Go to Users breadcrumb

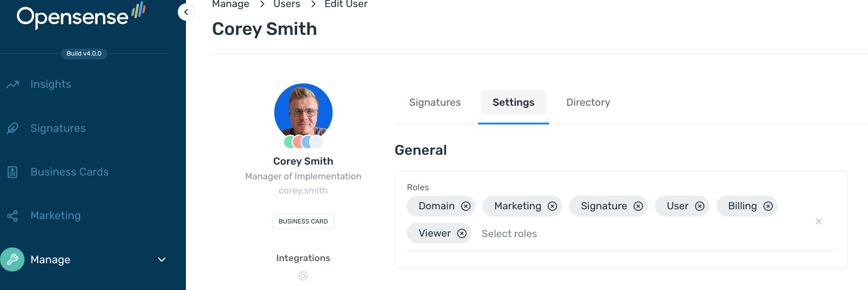click(x=287, y=4)
